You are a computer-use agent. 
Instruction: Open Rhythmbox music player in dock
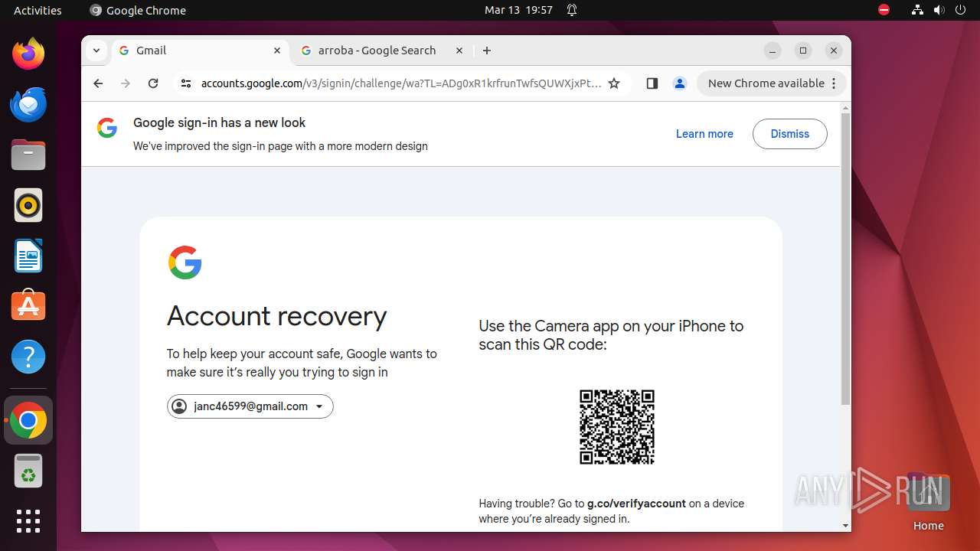(28, 205)
